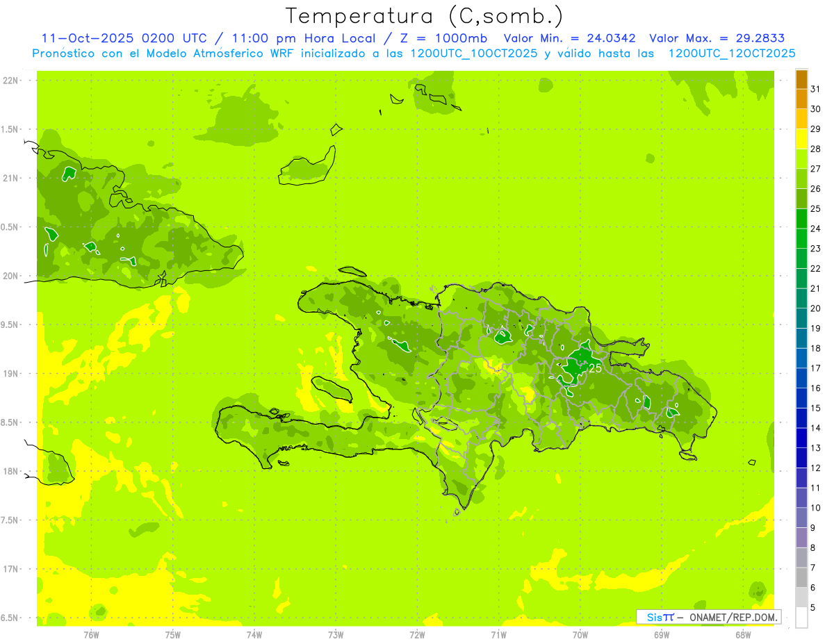Click the legend value "31"
Image resolution: width=834 pixels, height=644 pixels.
tap(816, 89)
